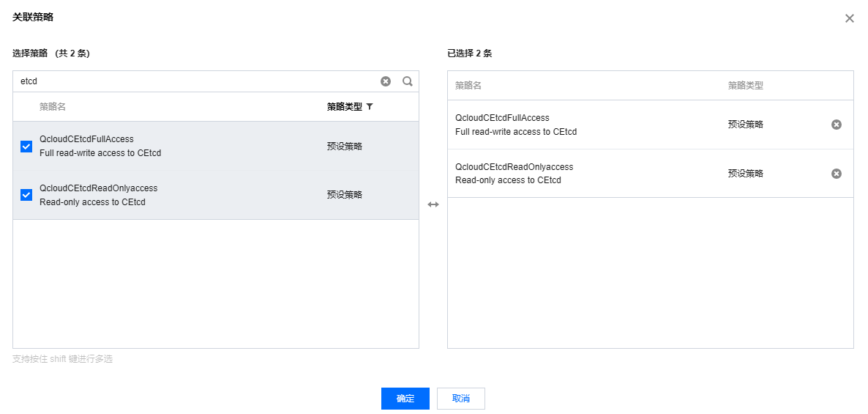Open the 策略类型 filter funnel

(370, 107)
